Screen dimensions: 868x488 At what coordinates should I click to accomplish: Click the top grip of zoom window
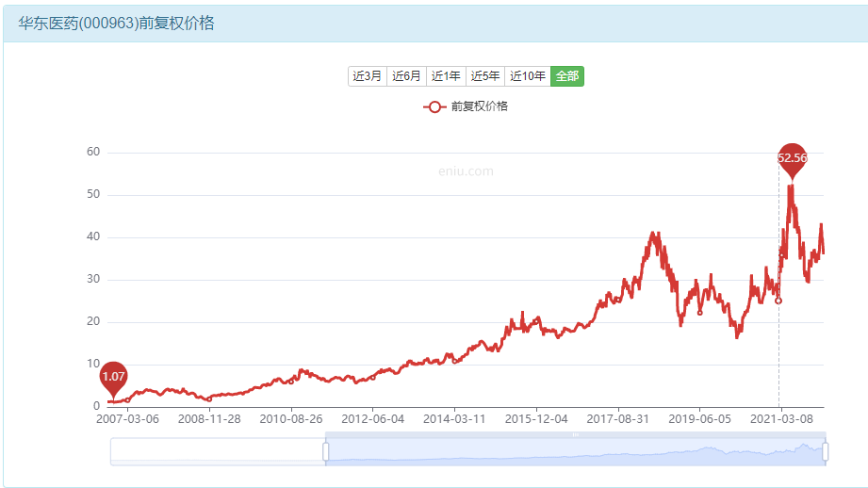coord(576,435)
